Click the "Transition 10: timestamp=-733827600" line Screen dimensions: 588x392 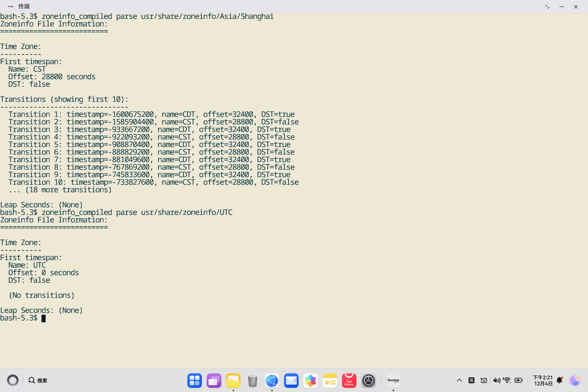point(153,182)
